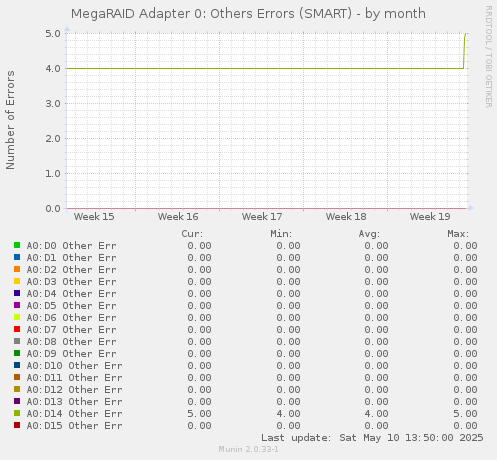The width and height of the screenshot is (497, 460).
Task: Select the 'A0:D3 Other Err' label
Action: (x=71, y=282)
